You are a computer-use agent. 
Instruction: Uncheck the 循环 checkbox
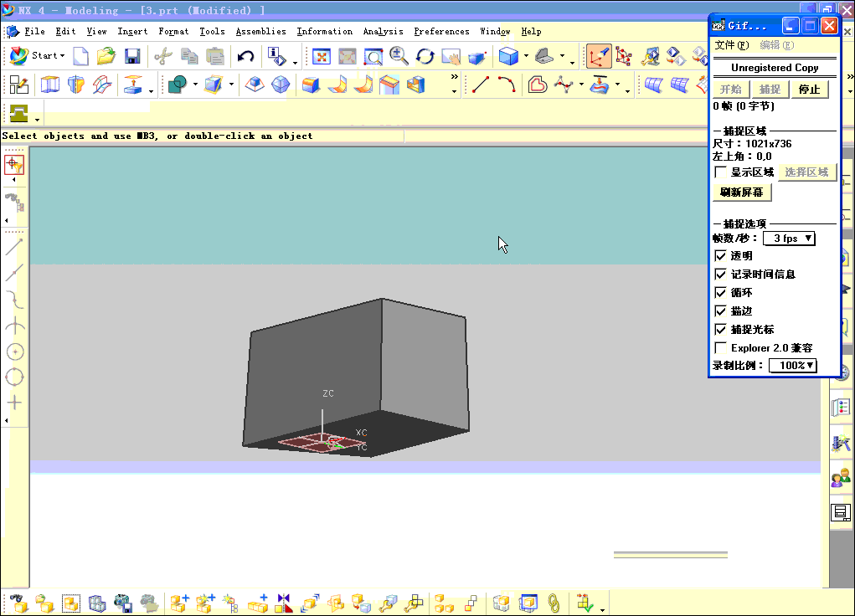click(x=720, y=293)
